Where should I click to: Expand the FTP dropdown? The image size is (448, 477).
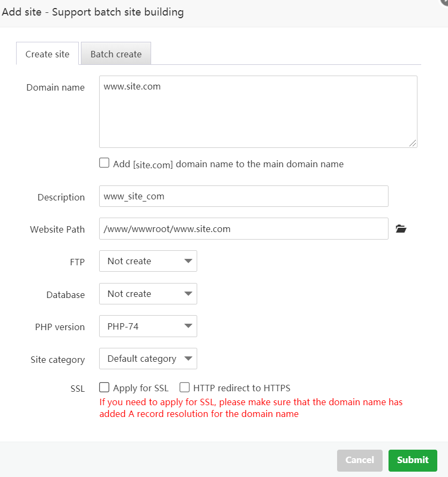click(x=148, y=261)
